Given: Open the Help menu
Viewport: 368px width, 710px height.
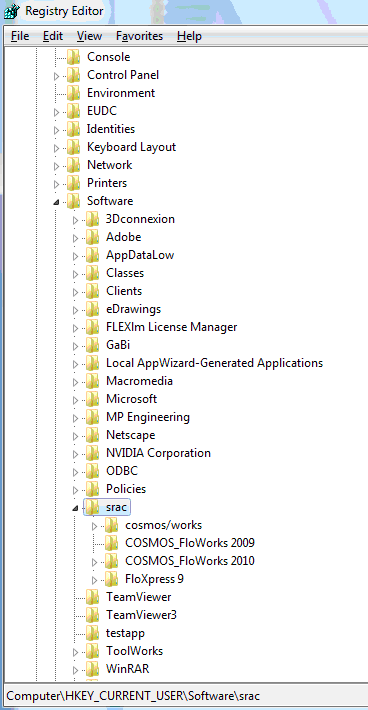Looking at the screenshot, I should tap(189, 36).
